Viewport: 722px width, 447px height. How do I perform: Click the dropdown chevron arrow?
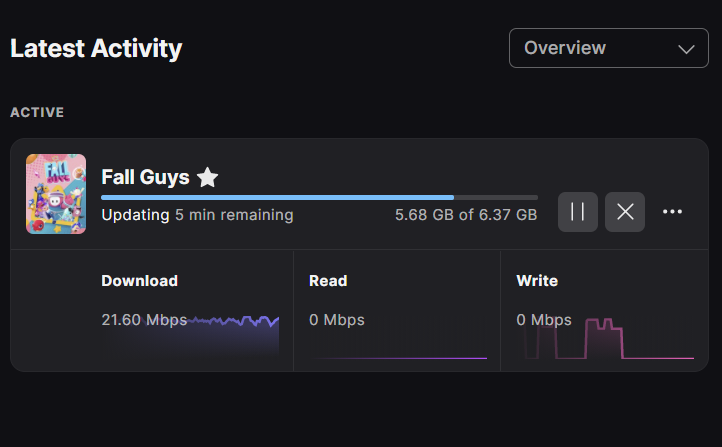686,49
